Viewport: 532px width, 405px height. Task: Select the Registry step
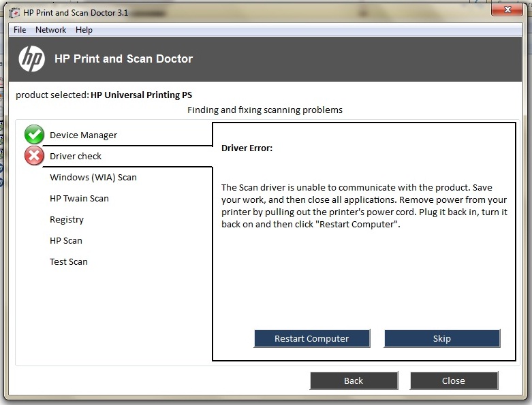(67, 220)
